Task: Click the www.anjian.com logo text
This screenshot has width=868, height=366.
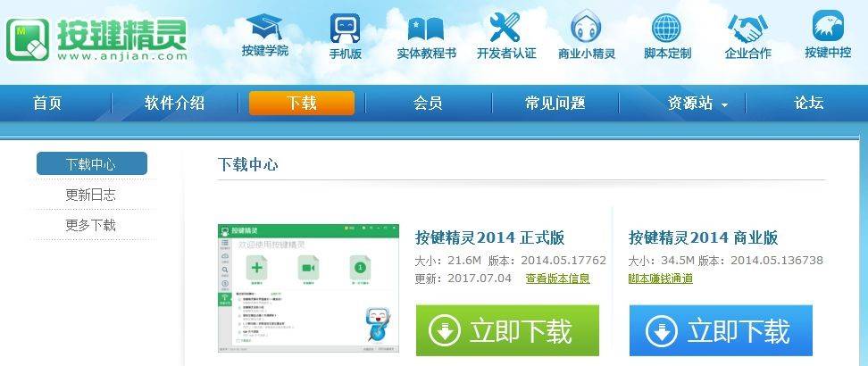Action: pos(121,56)
